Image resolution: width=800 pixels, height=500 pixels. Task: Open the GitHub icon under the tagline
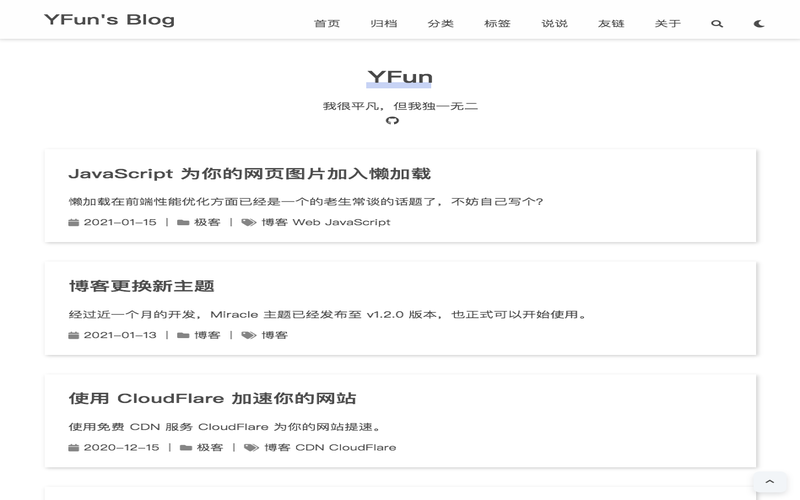392,121
